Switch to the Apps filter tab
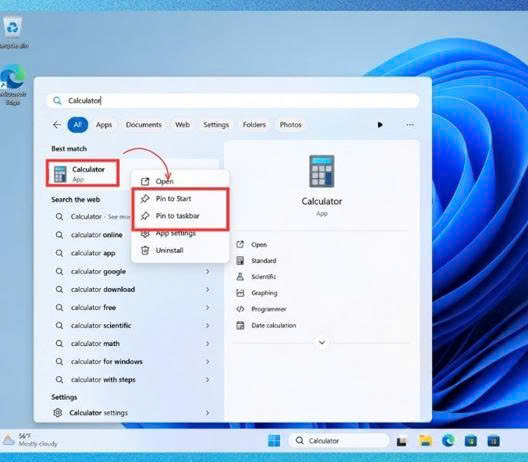The image size is (528, 462). pos(104,125)
